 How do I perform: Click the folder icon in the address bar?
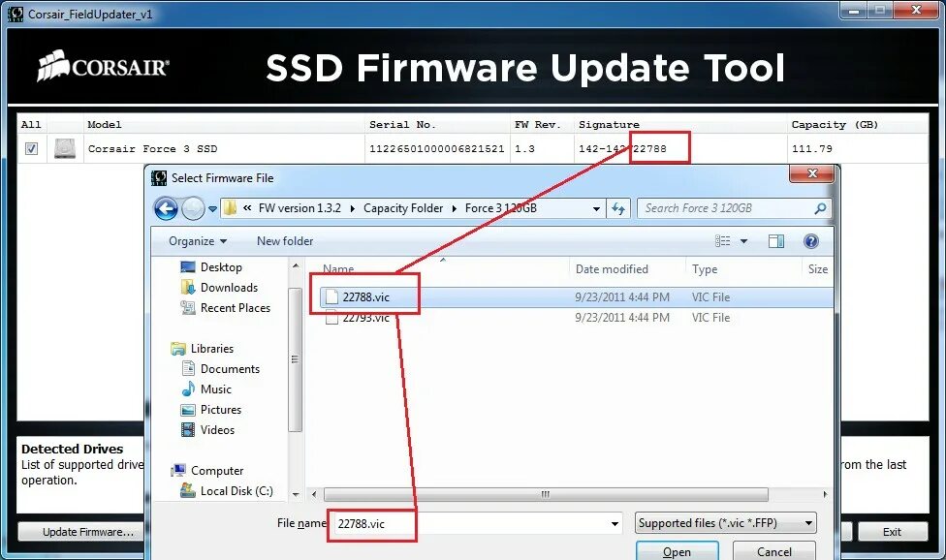pyautogui.click(x=231, y=208)
